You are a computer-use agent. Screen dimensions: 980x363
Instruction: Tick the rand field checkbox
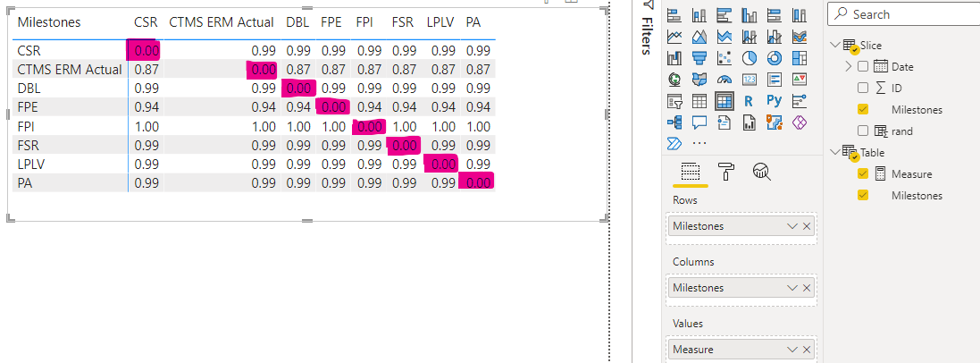click(x=863, y=131)
